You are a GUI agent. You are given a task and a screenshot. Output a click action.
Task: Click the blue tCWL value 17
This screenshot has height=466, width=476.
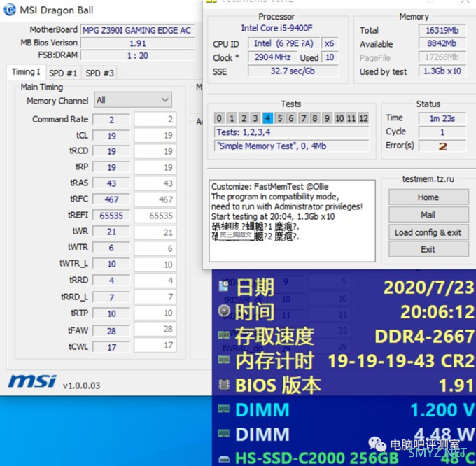(x=111, y=347)
